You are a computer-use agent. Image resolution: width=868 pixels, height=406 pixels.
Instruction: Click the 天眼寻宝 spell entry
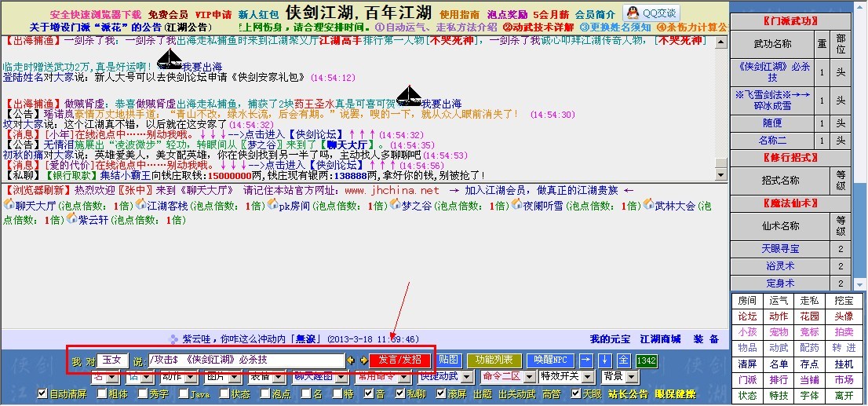(x=781, y=249)
